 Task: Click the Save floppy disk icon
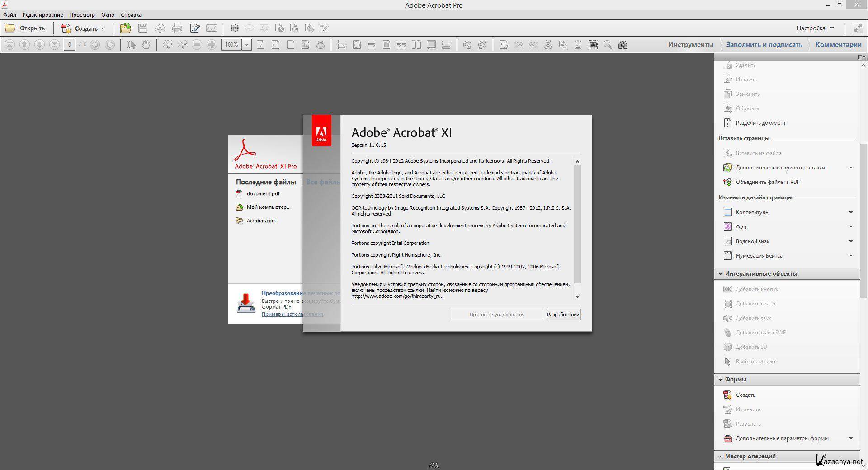pyautogui.click(x=143, y=28)
